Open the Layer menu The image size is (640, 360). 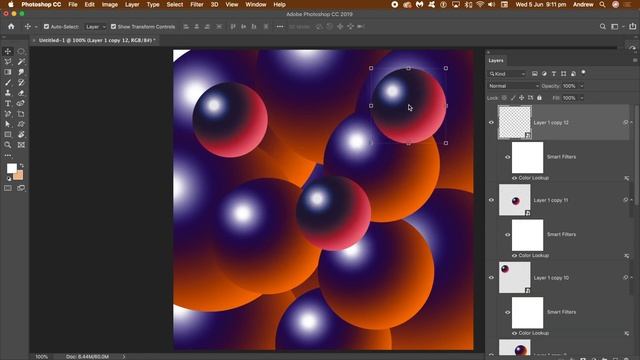pyautogui.click(x=132, y=4)
